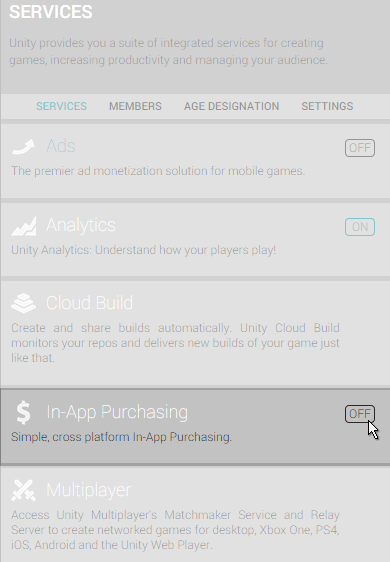Open the Cloud Build service title
Viewport: 390px width, 562px height.
(89, 303)
